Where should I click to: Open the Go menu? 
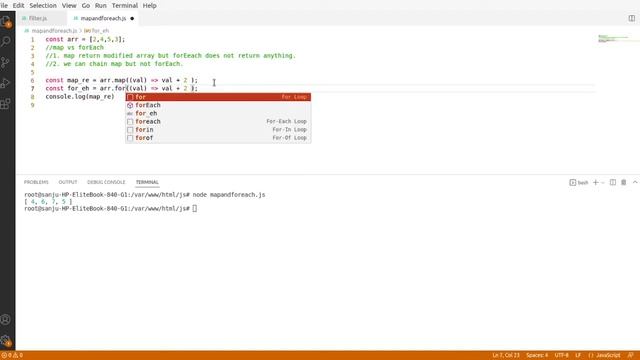tap(86, 5)
